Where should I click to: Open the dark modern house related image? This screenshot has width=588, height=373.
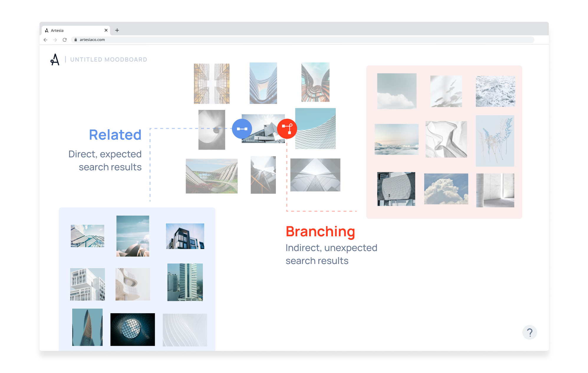pyautogui.click(x=185, y=236)
